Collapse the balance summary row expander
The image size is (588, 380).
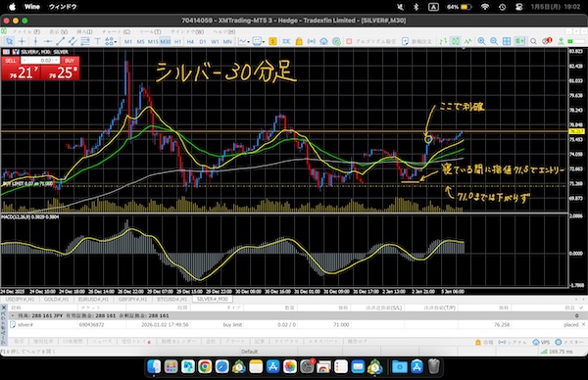coord(13,315)
